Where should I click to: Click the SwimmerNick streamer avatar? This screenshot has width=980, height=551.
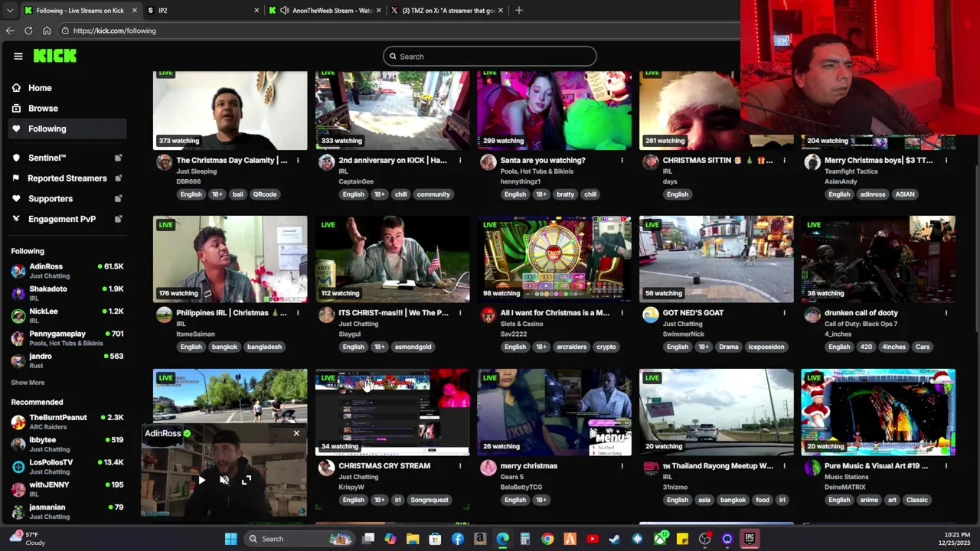click(x=650, y=314)
